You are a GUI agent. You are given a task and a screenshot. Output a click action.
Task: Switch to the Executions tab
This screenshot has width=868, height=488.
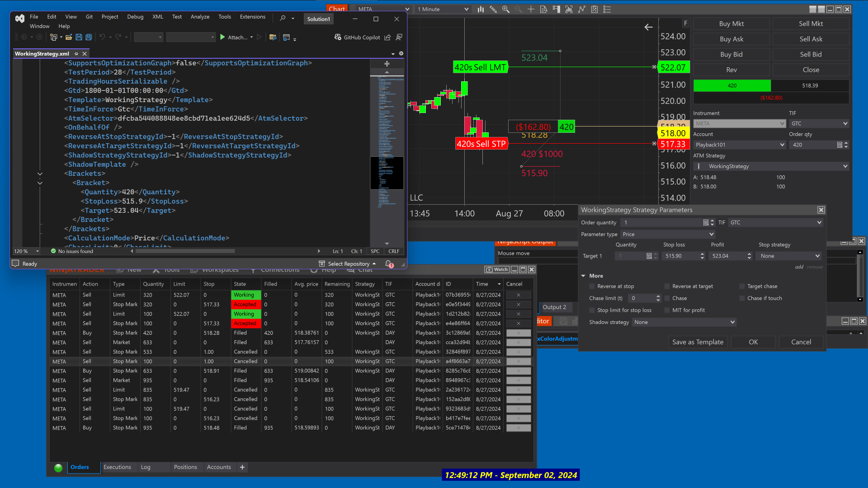click(x=117, y=467)
